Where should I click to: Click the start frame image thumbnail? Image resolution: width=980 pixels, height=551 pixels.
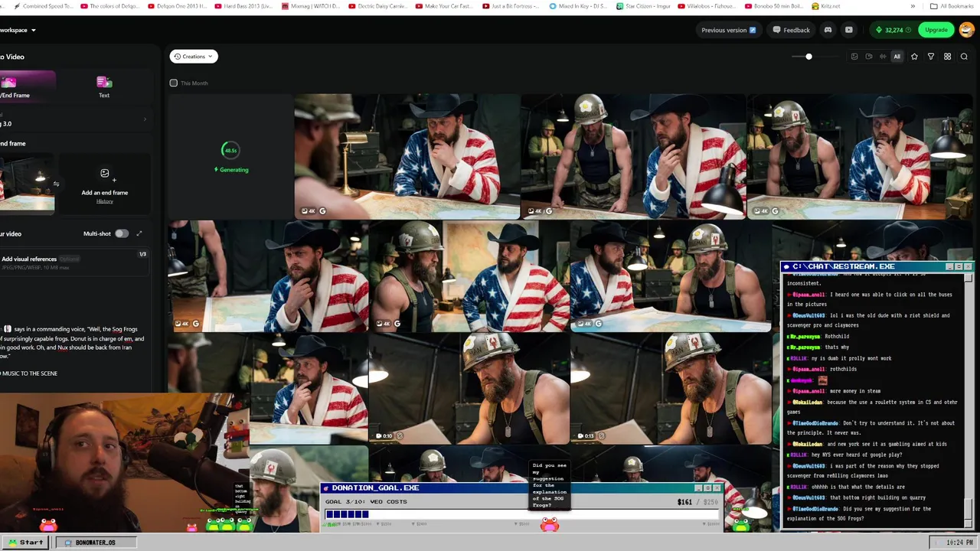27,184
